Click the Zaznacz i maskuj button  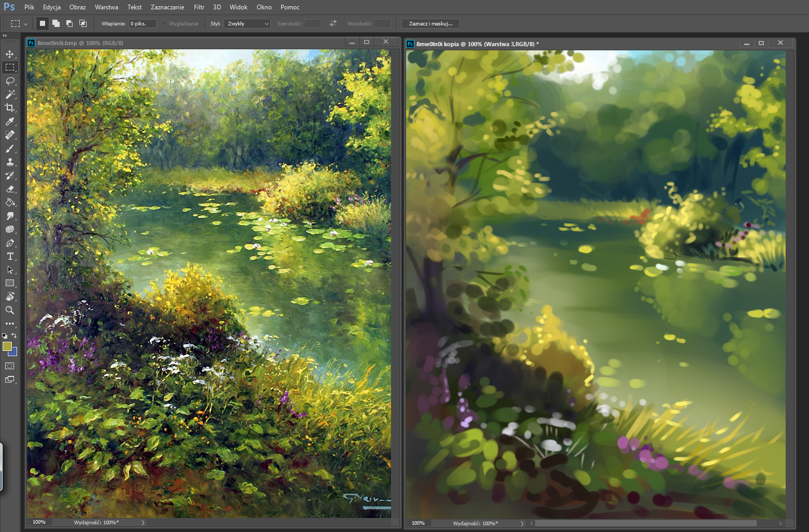[430, 23]
